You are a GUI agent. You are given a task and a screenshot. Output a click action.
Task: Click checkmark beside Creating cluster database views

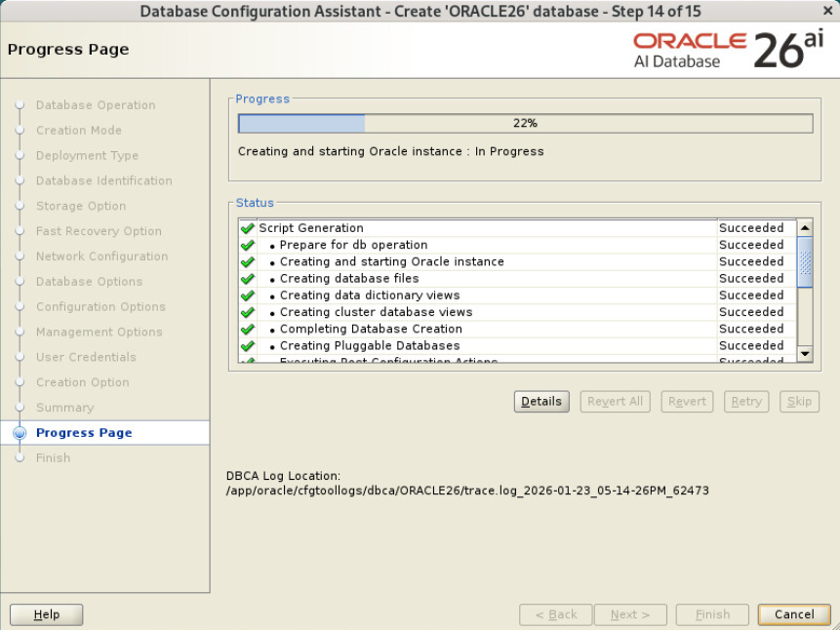pos(247,312)
